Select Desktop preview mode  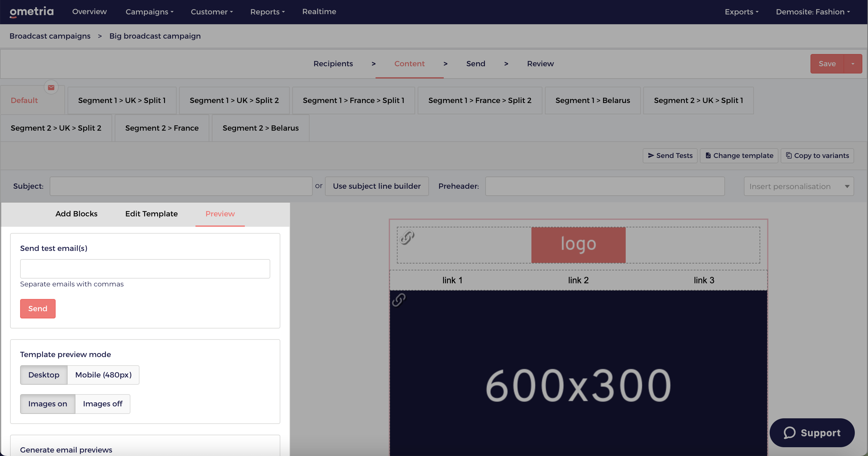point(44,375)
